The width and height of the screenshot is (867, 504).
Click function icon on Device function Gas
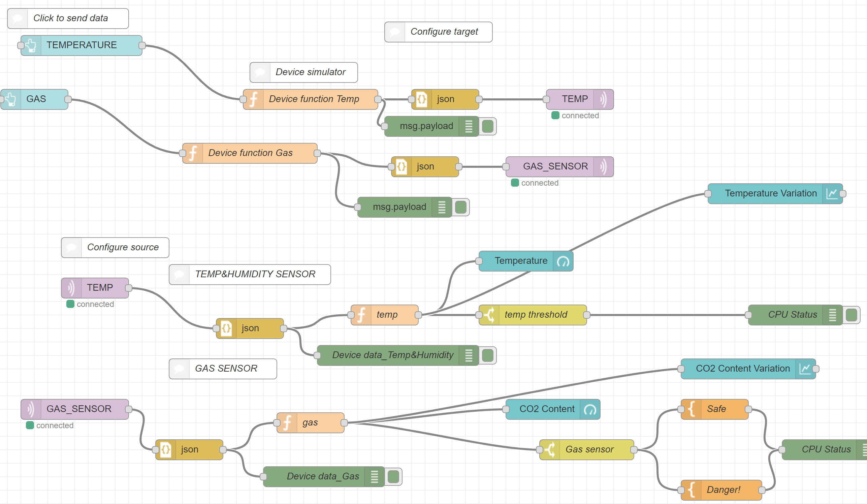(193, 153)
